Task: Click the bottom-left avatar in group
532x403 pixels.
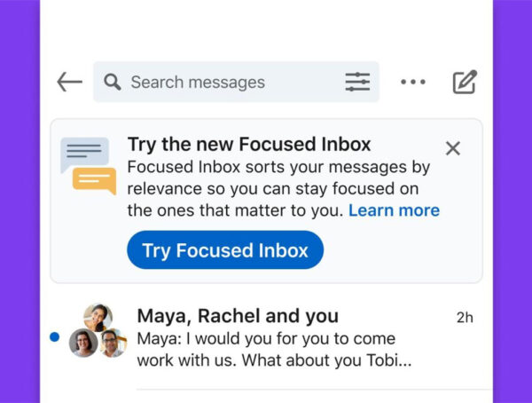Action: 82,343
